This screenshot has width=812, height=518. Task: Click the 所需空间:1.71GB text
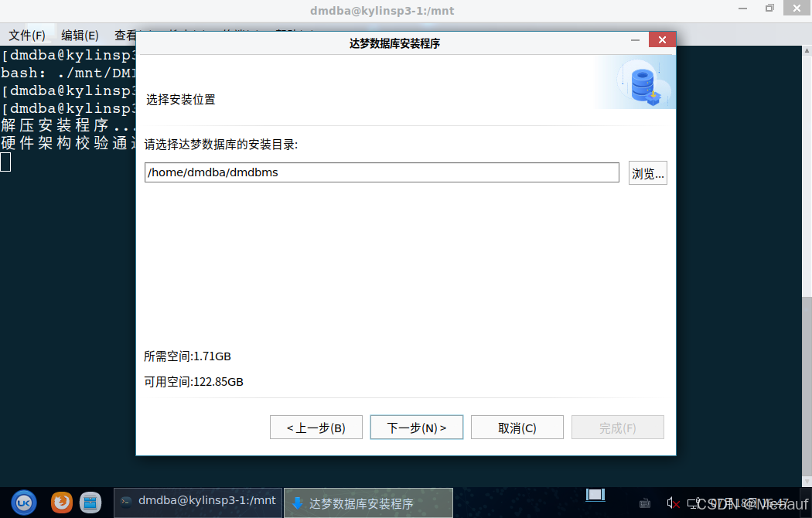[187, 356]
